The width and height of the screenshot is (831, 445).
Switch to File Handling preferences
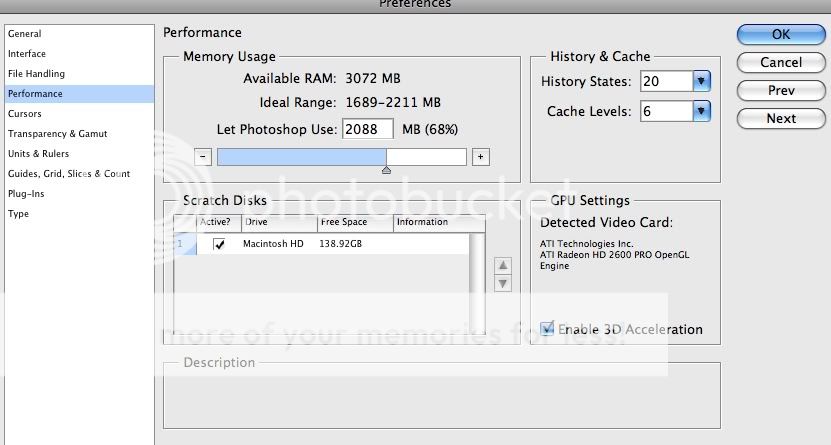pos(36,74)
